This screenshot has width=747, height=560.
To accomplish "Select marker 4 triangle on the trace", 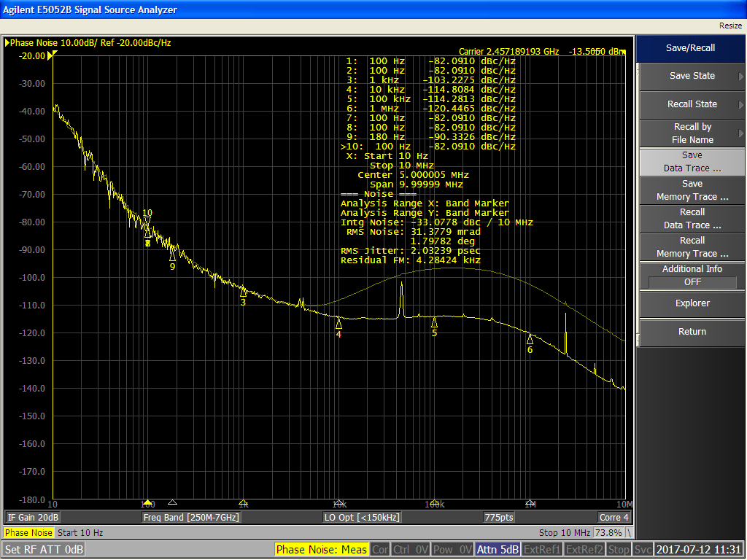I will click(338, 324).
